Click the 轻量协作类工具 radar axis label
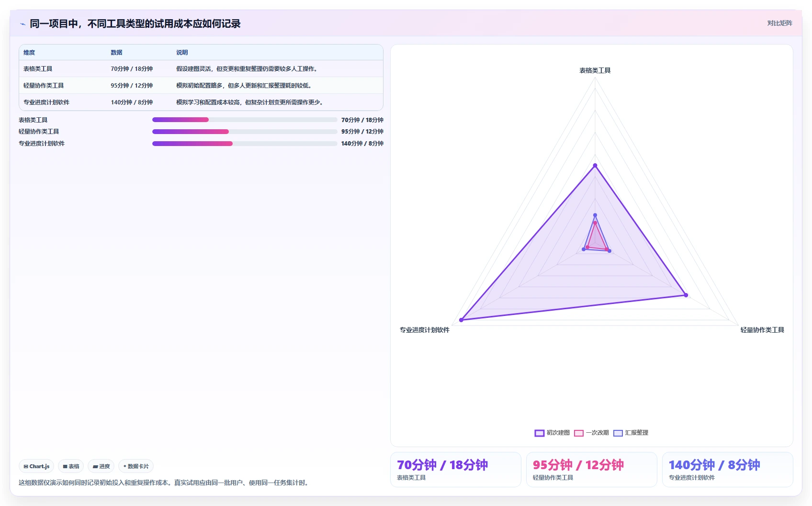 pyautogui.click(x=762, y=330)
